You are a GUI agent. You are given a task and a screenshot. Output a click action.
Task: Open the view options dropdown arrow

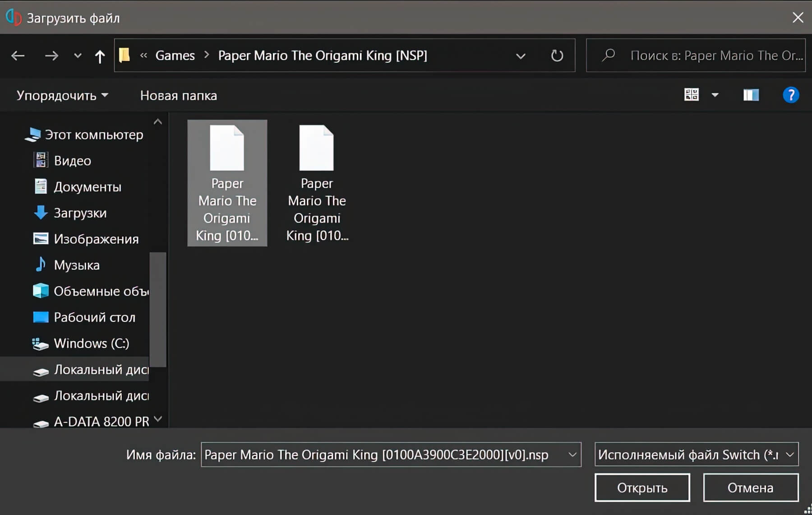(715, 95)
